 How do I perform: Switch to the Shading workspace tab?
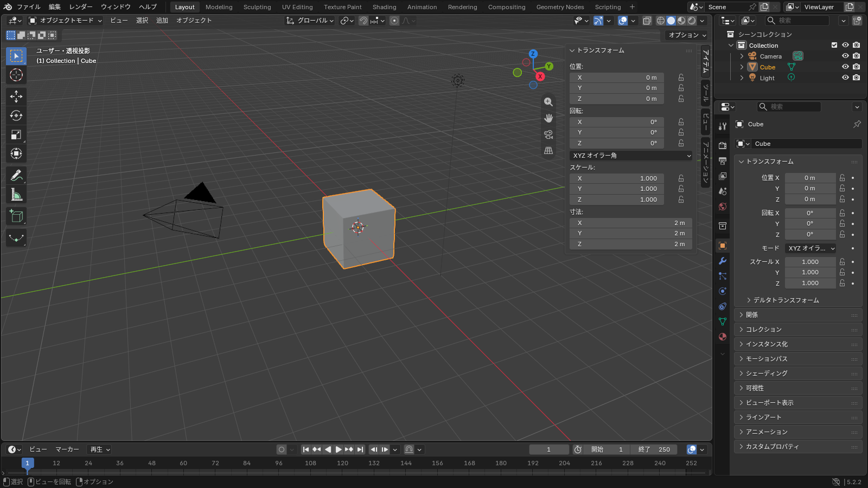[384, 7]
